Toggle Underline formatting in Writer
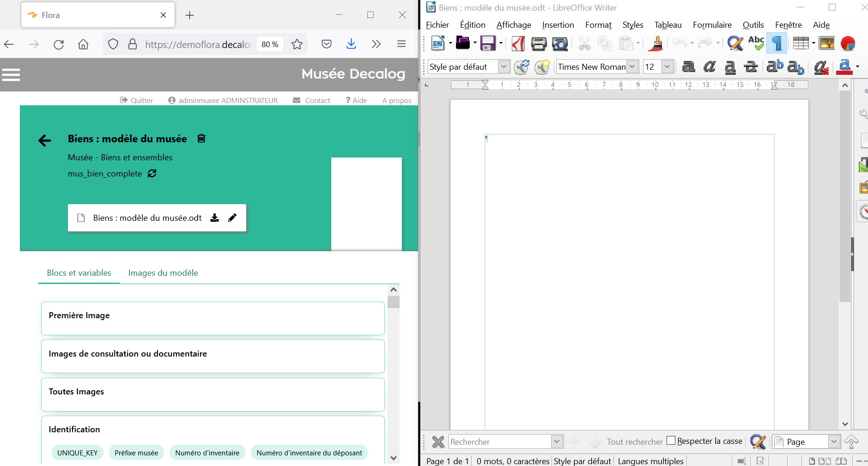Image resolution: width=868 pixels, height=466 pixels. (730, 67)
